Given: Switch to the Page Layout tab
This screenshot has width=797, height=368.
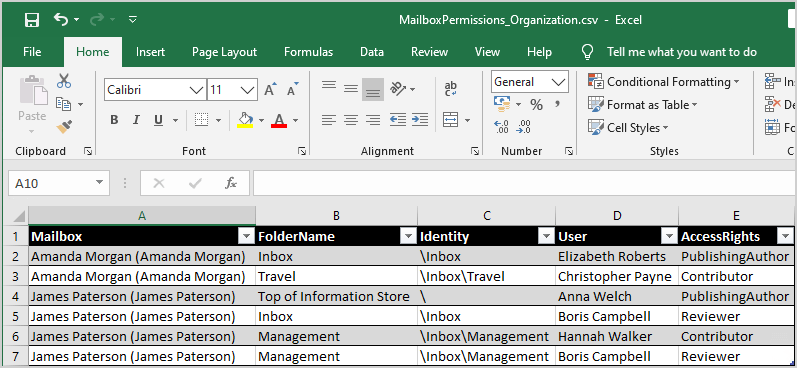Looking at the screenshot, I should (x=224, y=52).
